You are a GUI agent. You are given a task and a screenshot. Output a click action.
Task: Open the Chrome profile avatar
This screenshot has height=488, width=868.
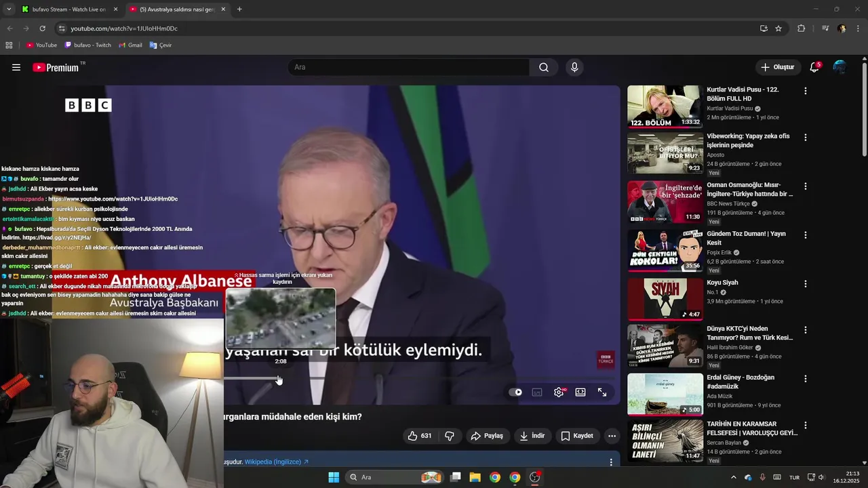(x=842, y=28)
